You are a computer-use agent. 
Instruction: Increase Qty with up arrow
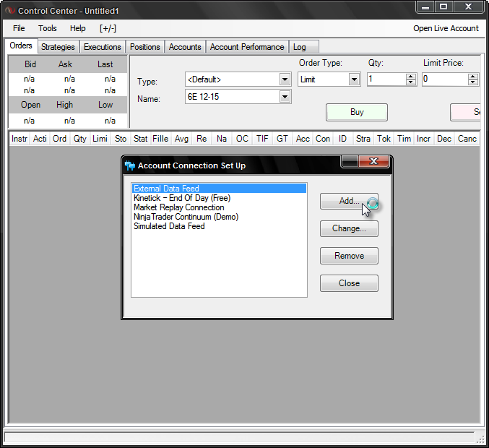point(411,77)
